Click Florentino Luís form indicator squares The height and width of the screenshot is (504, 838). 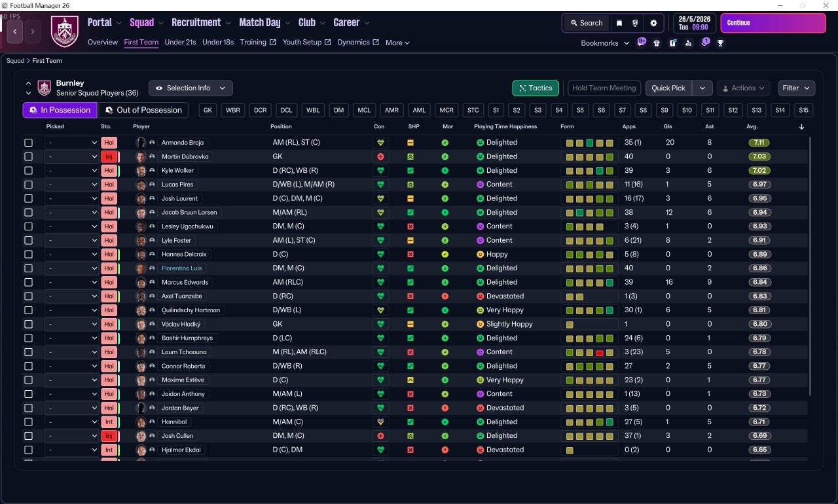click(x=589, y=268)
